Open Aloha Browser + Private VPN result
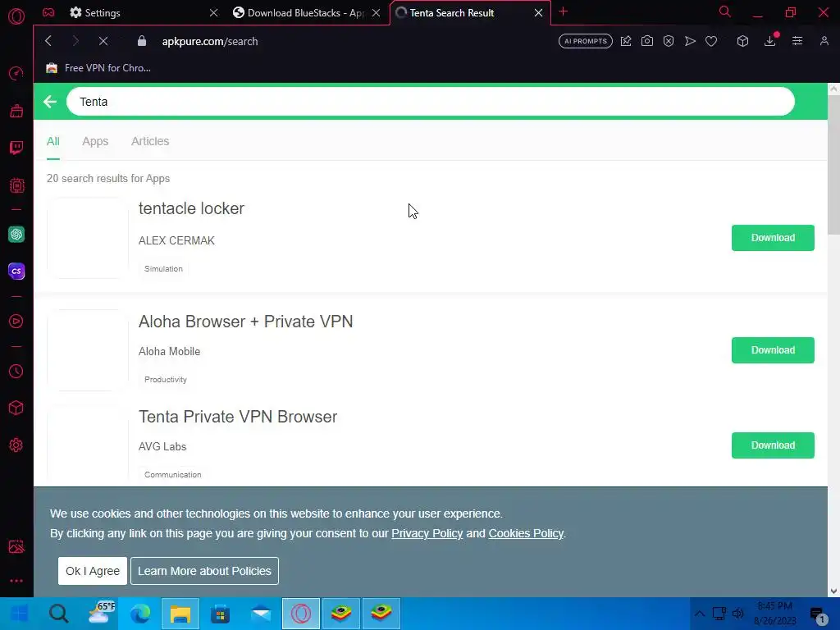840x630 pixels. (245, 321)
